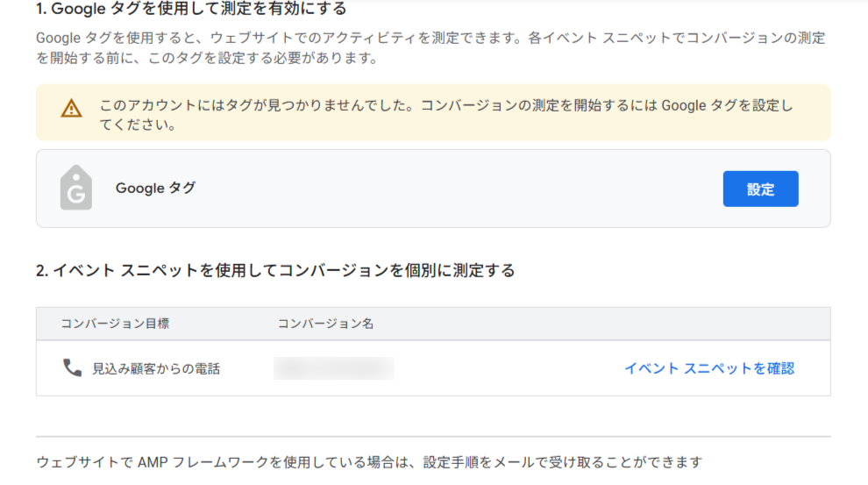The width and height of the screenshot is (868, 485).
Task: Open the イベント スニペットを確認 link
Action: [708, 368]
